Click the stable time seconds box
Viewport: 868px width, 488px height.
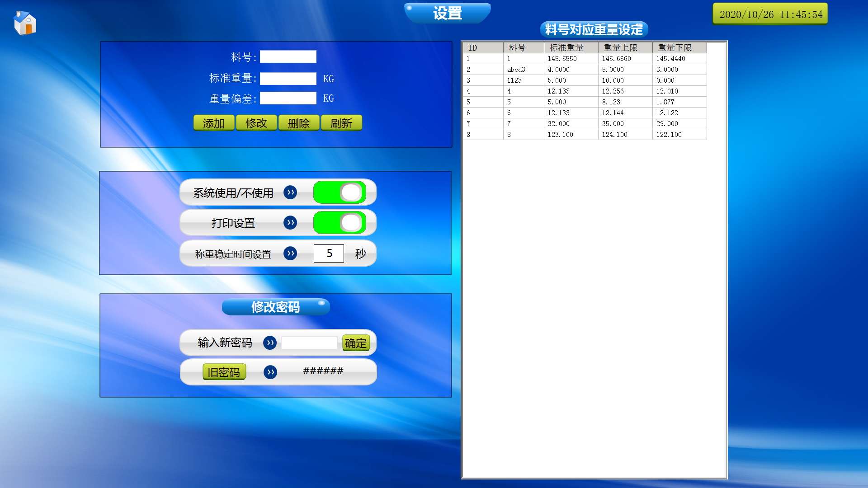point(329,253)
